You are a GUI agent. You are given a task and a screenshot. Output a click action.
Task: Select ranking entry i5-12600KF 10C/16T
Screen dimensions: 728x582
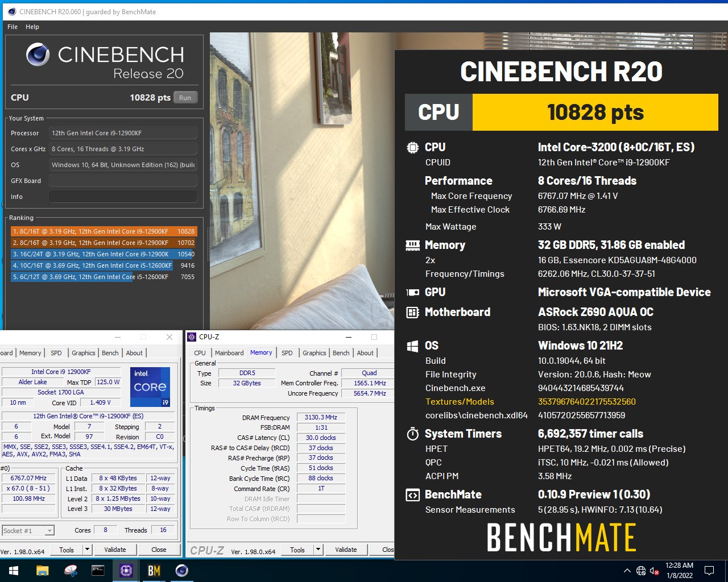pos(104,265)
